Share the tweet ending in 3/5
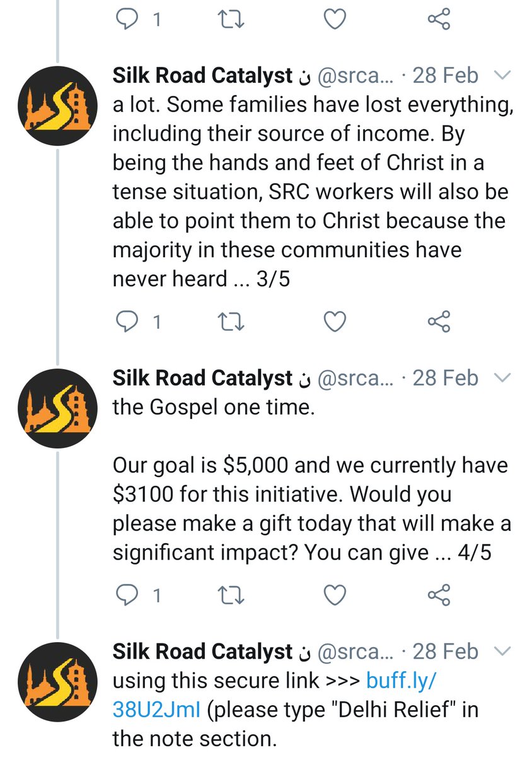The height and width of the screenshot is (757, 532). point(439,322)
